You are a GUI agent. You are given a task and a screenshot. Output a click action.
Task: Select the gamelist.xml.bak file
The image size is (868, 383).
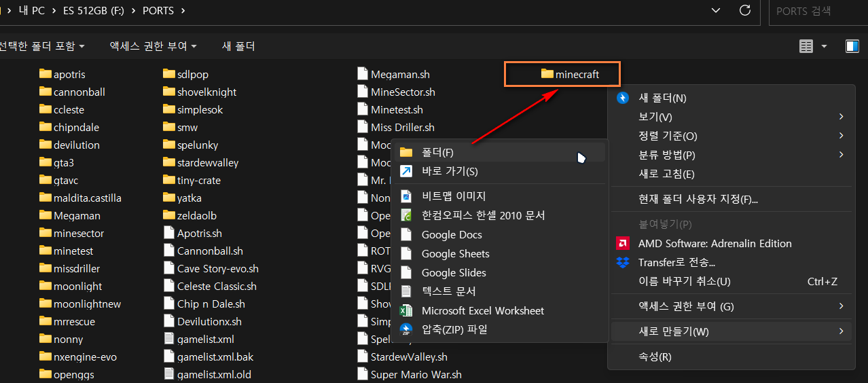click(209, 357)
